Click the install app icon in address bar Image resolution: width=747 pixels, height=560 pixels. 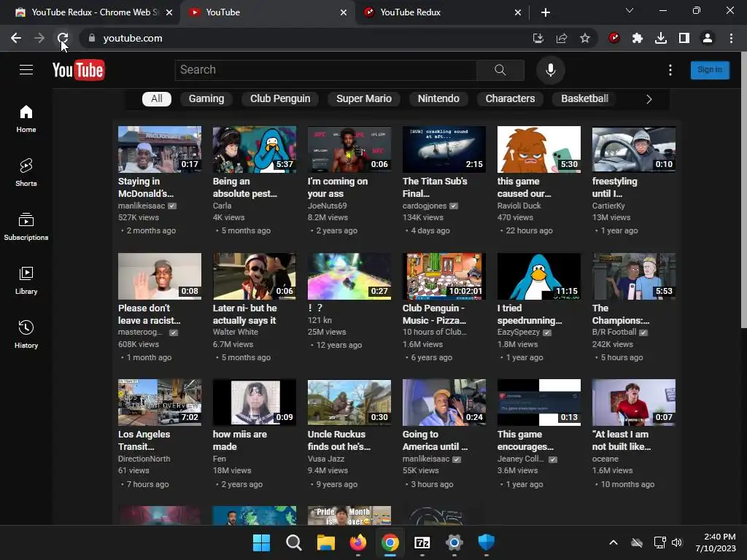click(538, 38)
